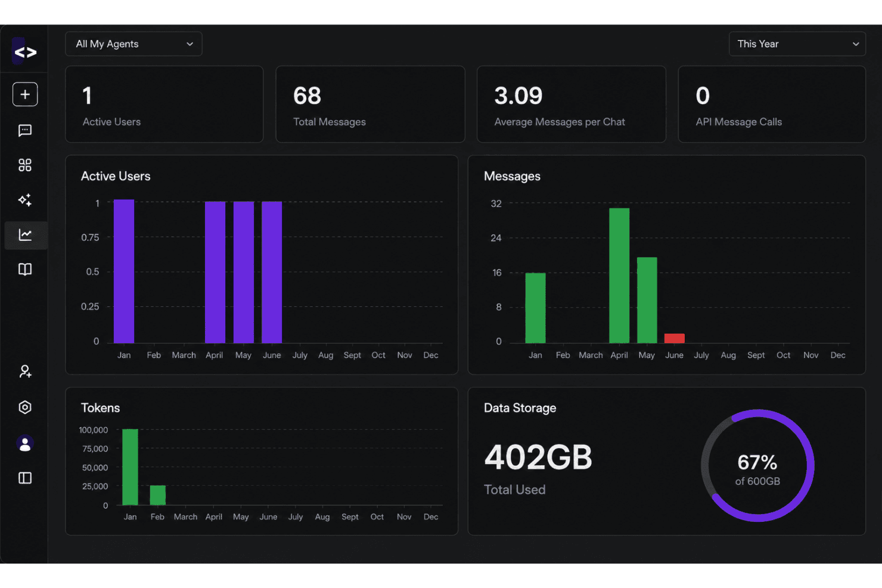Screen dimensions: 882x588
Task: Open the book documentation icon
Action: pos(25,269)
